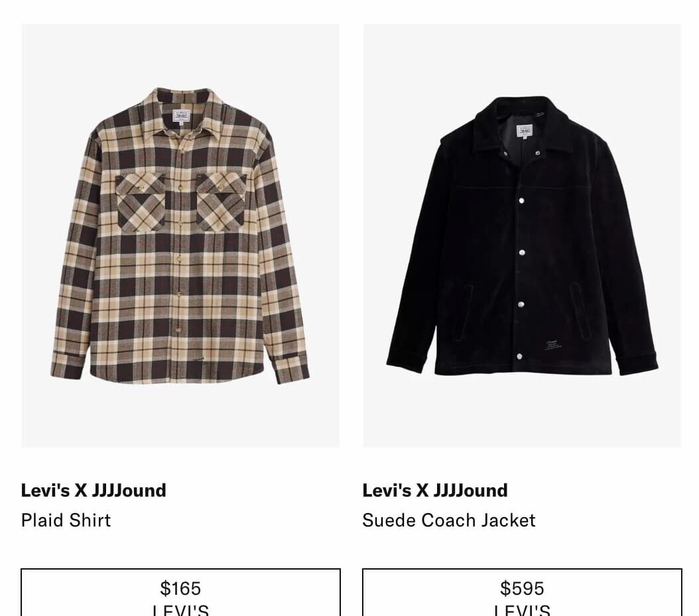Viewport: 699px width, 616px height.
Task: Click LEVI'S retailer text under $595
Action: click(522, 610)
